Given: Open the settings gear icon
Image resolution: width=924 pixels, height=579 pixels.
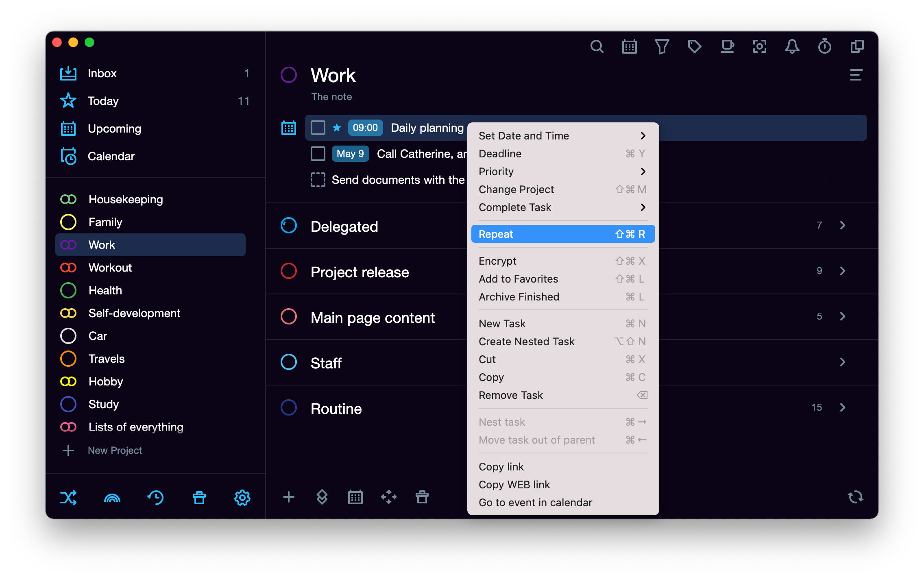Looking at the screenshot, I should [x=242, y=497].
